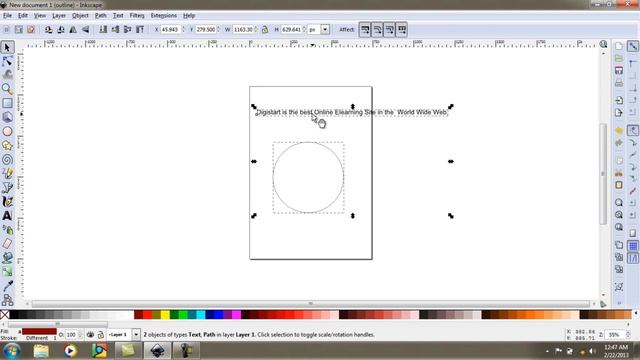640x360 pixels.
Task: Open the px units dropdown
Action: tap(325, 29)
